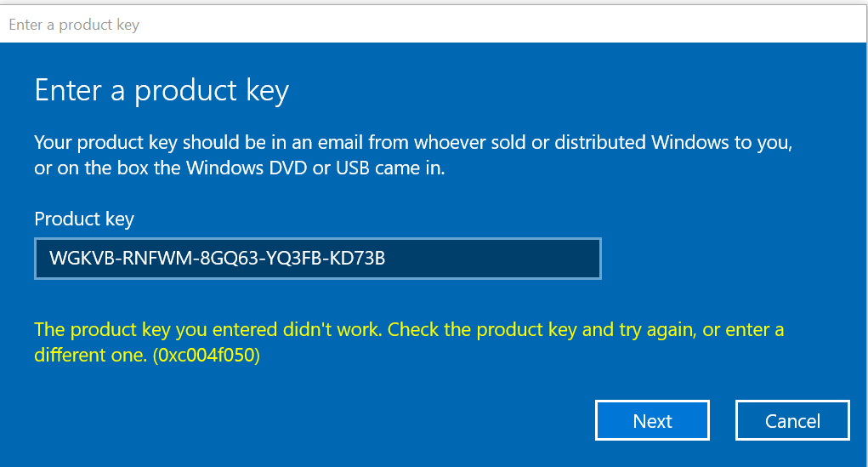The image size is (868, 467).
Task: Place cursor in WGKVB key segment
Action: [82, 258]
